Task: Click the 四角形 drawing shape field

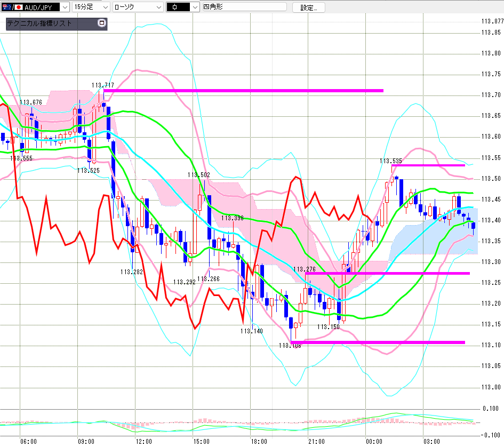Action: pyautogui.click(x=244, y=7)
